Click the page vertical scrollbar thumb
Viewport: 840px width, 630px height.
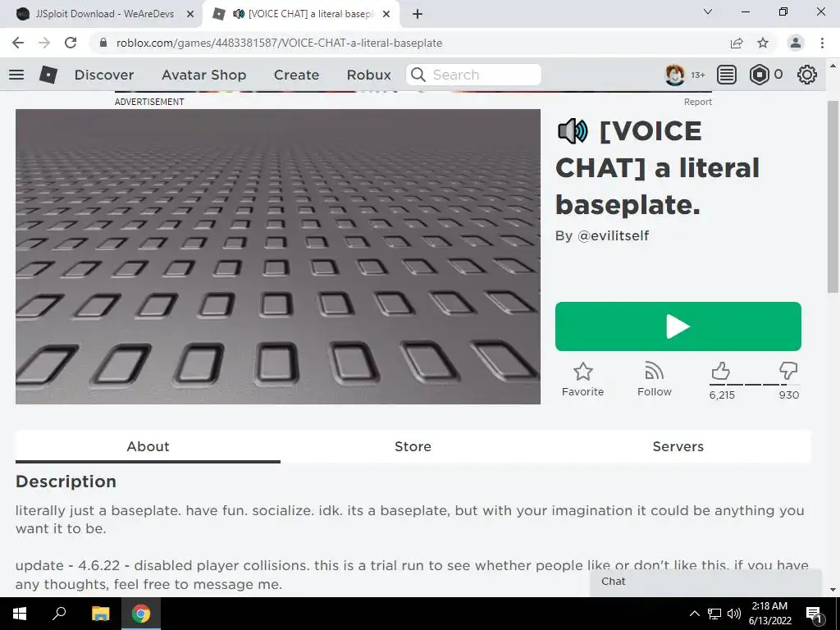833,196
